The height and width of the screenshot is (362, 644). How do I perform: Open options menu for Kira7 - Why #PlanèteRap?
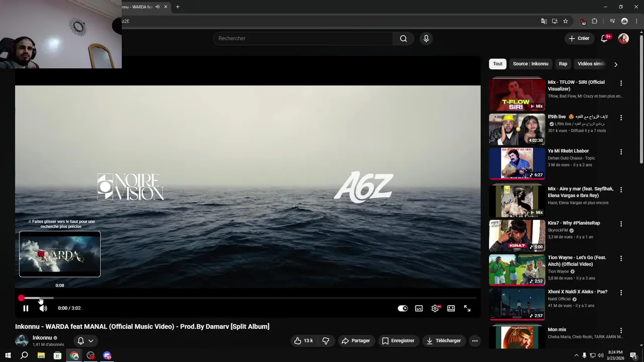click(621, 224)
